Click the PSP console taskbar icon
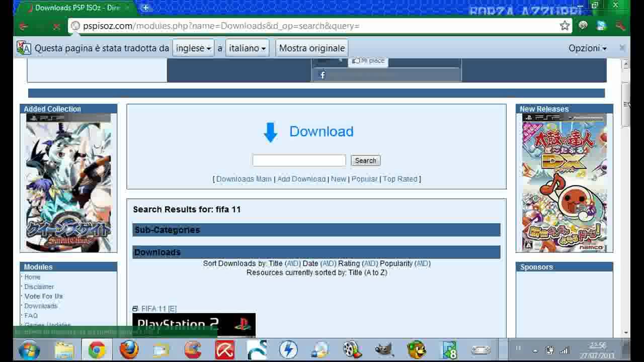This screenshot has height=362, width=644. [x=480, y=350]
